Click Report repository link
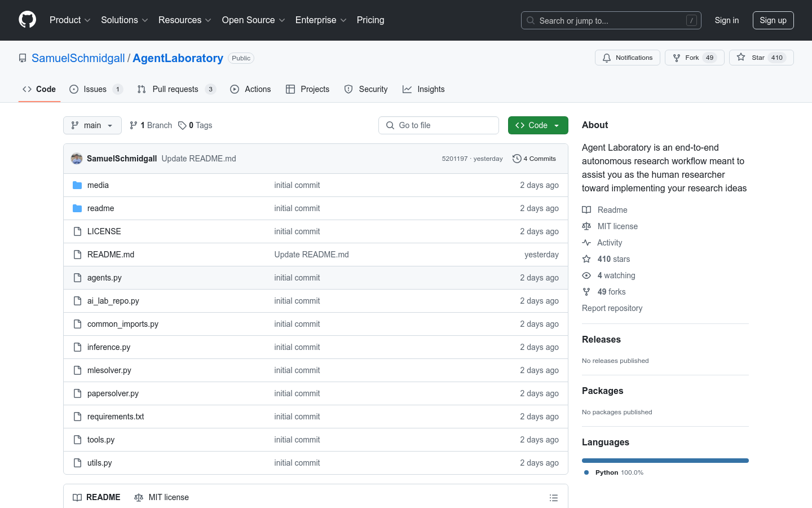Viewport: 812px width, 508px height. click(612, 308)
